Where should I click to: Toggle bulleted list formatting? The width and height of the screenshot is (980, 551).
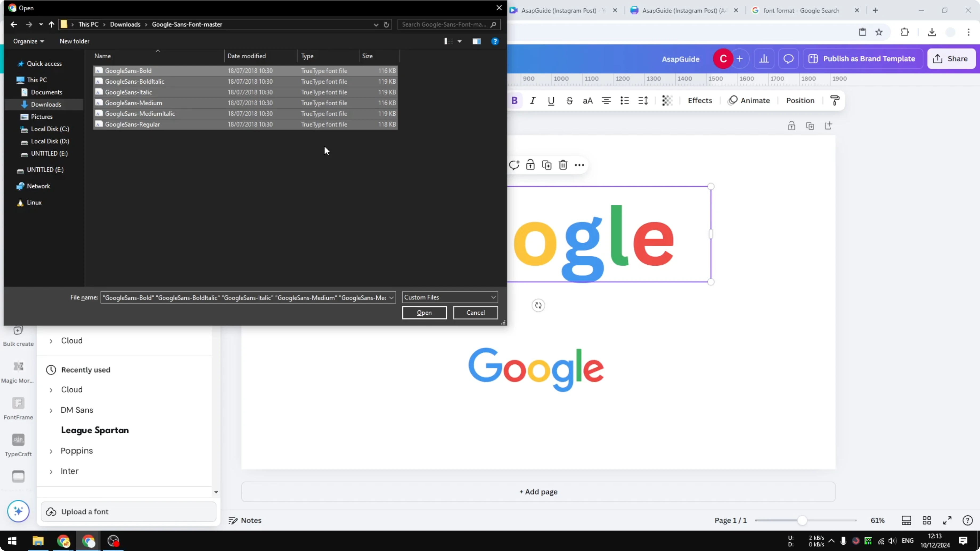624,100
